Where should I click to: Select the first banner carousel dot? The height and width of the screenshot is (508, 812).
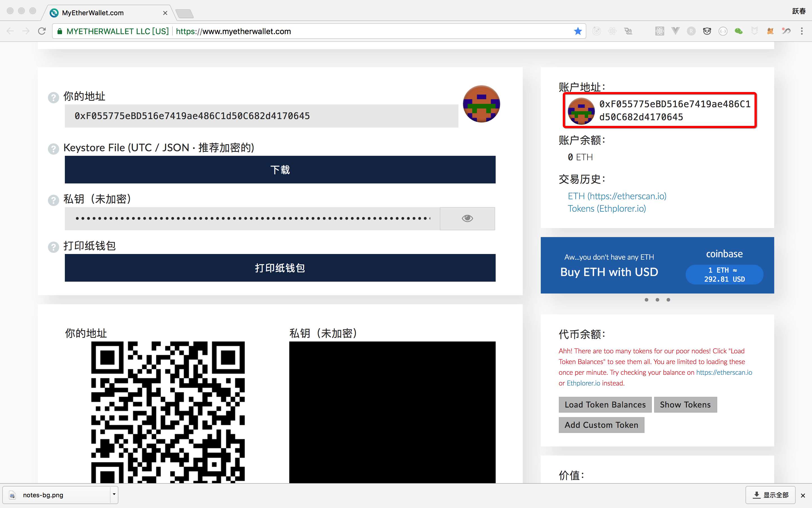point(646,300)
